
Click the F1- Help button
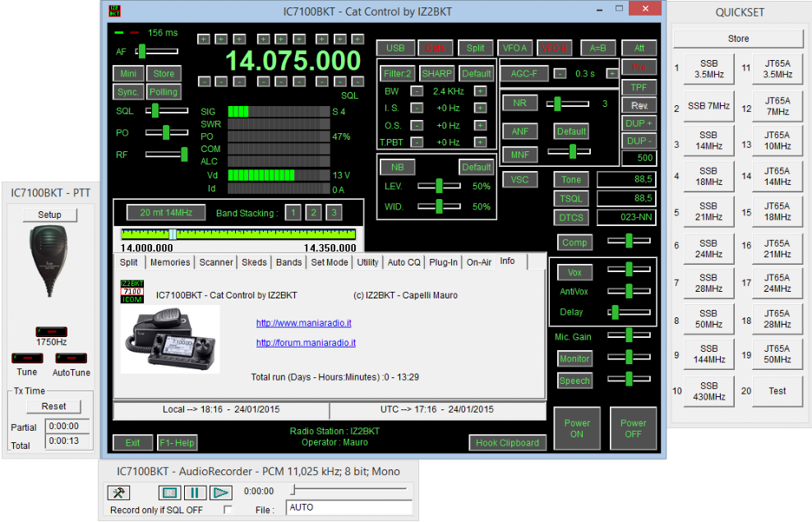tap(177, 443)
